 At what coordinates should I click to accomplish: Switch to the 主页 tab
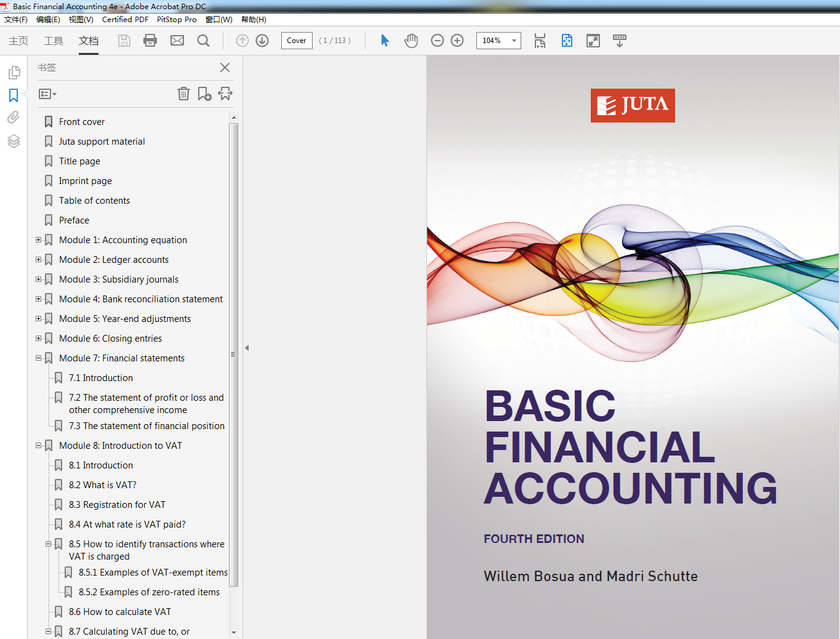[x=18, y=41]
